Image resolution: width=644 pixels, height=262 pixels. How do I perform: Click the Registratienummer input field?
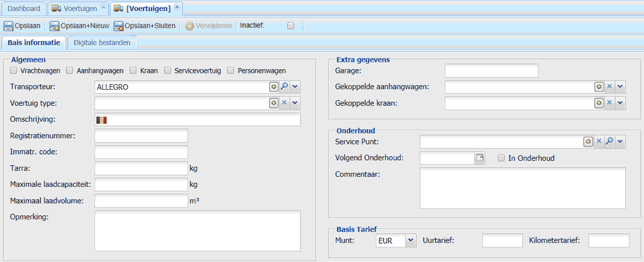[x=141, y=135]
